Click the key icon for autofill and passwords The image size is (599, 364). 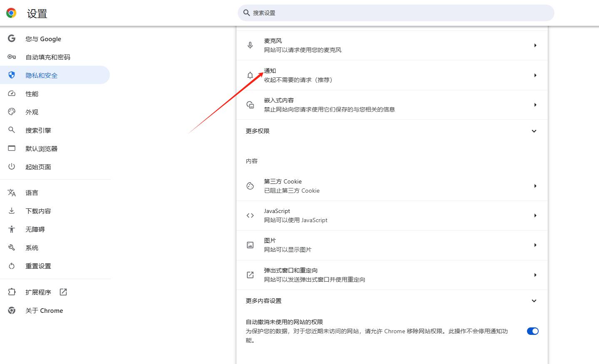(x=12, y=57)
